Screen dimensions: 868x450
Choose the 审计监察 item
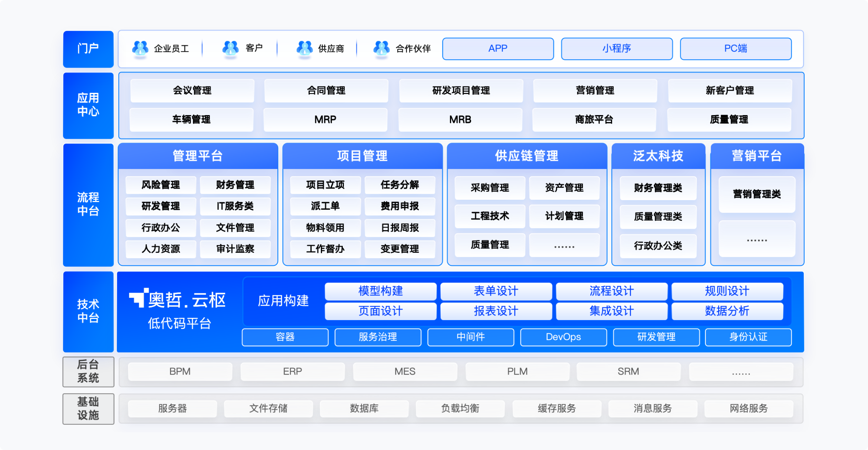click(235, 249)
